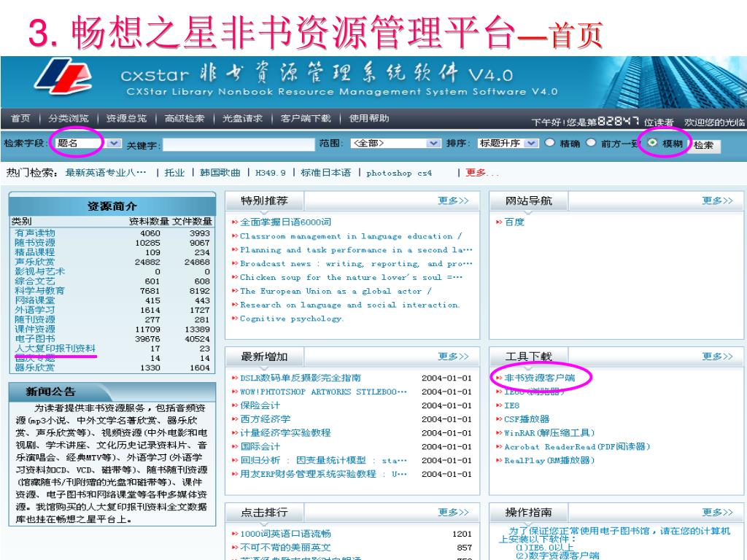Open the 计量经济学实验教程 entry

(285, 433)
